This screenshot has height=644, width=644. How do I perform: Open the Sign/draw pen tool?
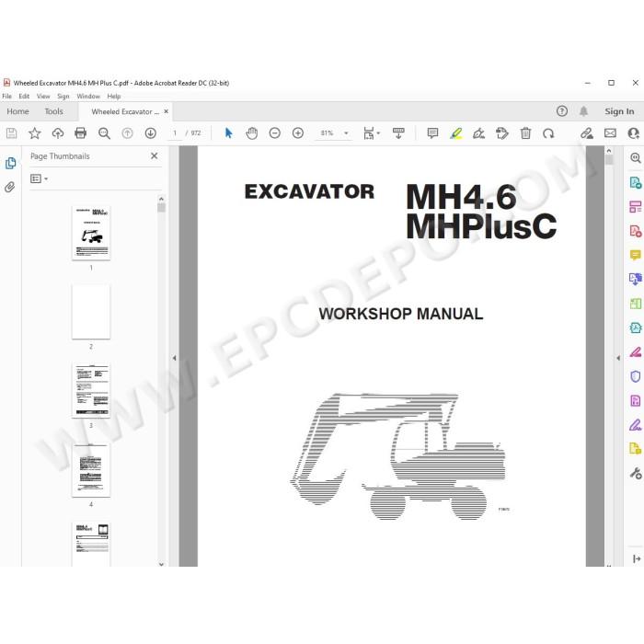tap(478, 133)
